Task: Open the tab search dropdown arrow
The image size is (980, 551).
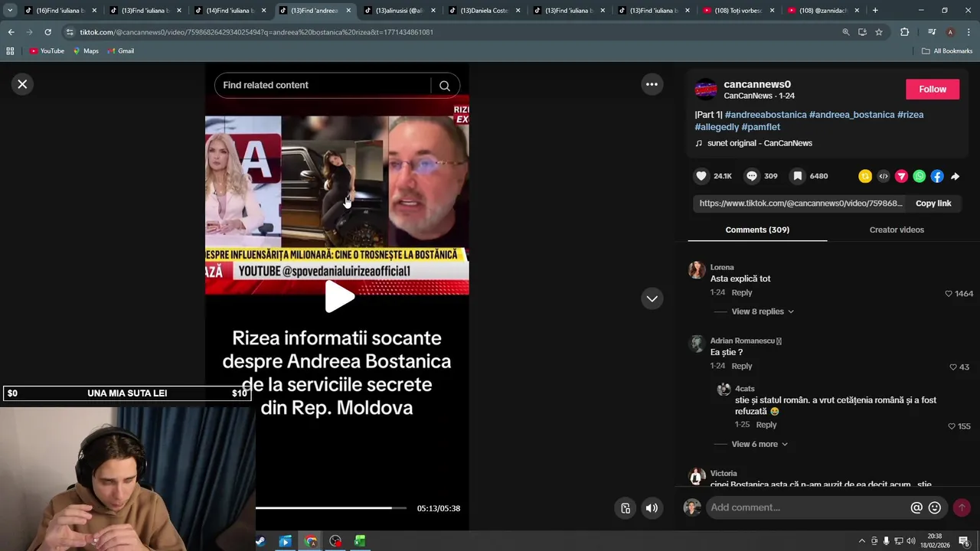Action: click(10, 11)
